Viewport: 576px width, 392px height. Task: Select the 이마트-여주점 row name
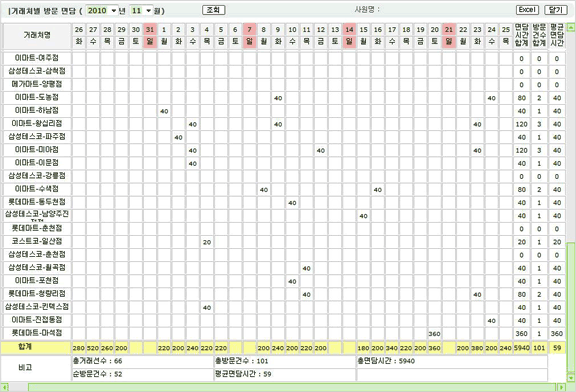[x=37, y=58]
